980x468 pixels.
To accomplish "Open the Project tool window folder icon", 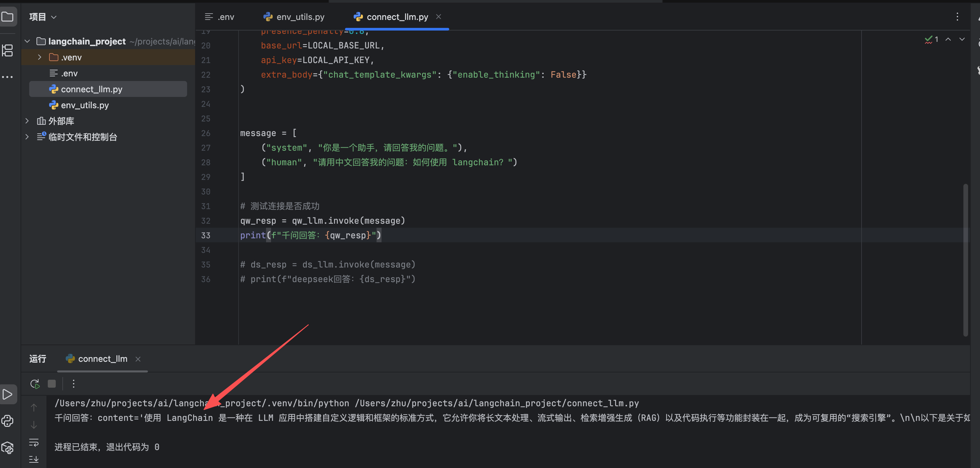I will [8, 17].
